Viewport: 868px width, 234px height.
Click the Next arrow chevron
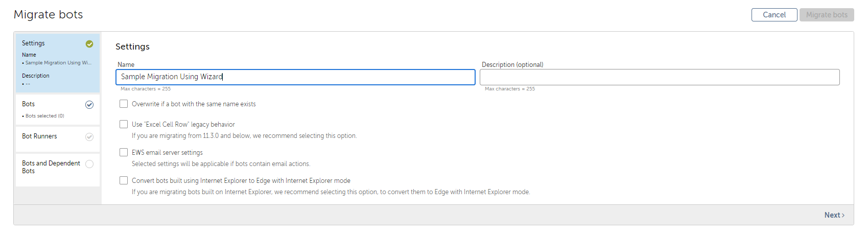843,215
